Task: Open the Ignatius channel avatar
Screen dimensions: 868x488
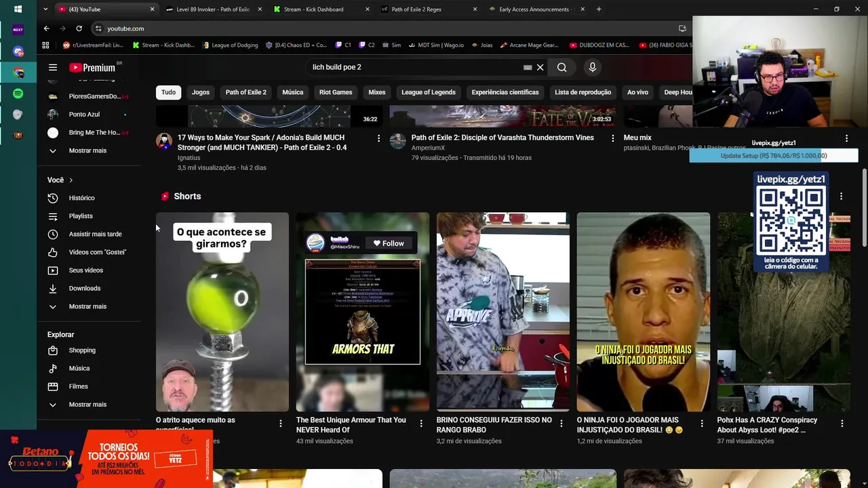Action: [x=163, y=141]
